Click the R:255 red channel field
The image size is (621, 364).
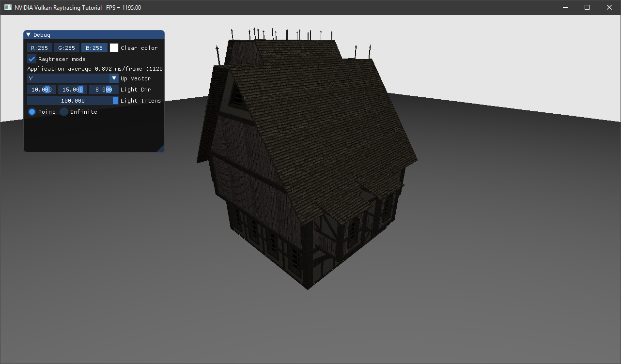39,48
